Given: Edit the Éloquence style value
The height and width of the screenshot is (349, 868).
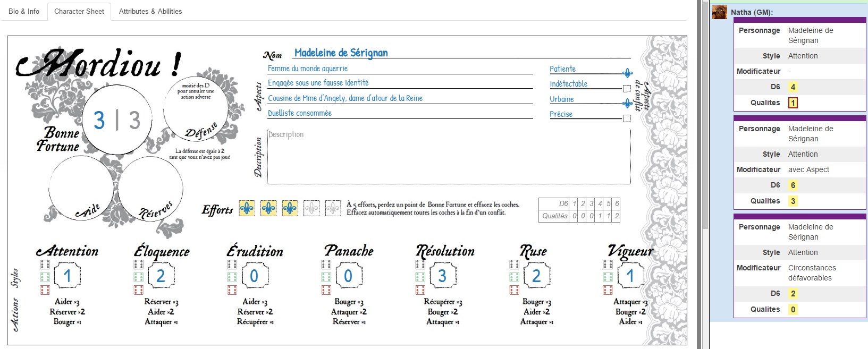Looking at the screenshot, I should [x=161, y=276].
